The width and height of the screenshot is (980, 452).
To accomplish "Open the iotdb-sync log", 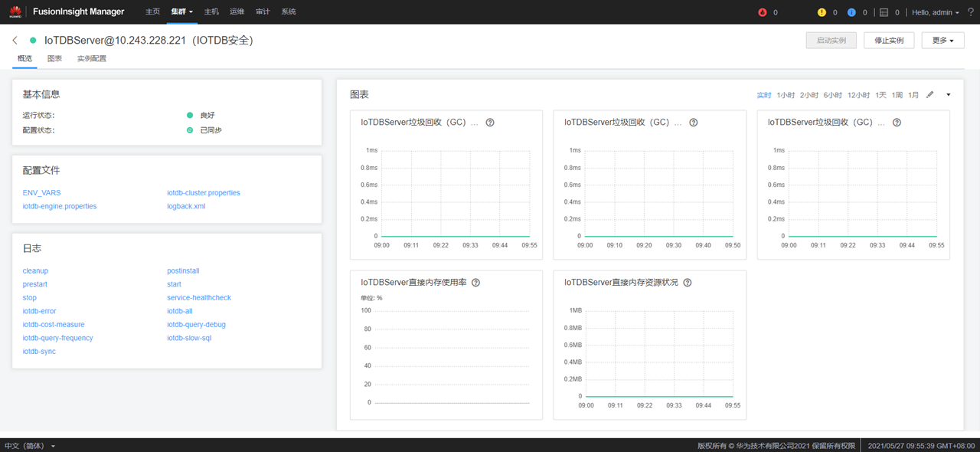I will [x=39, y=352].
